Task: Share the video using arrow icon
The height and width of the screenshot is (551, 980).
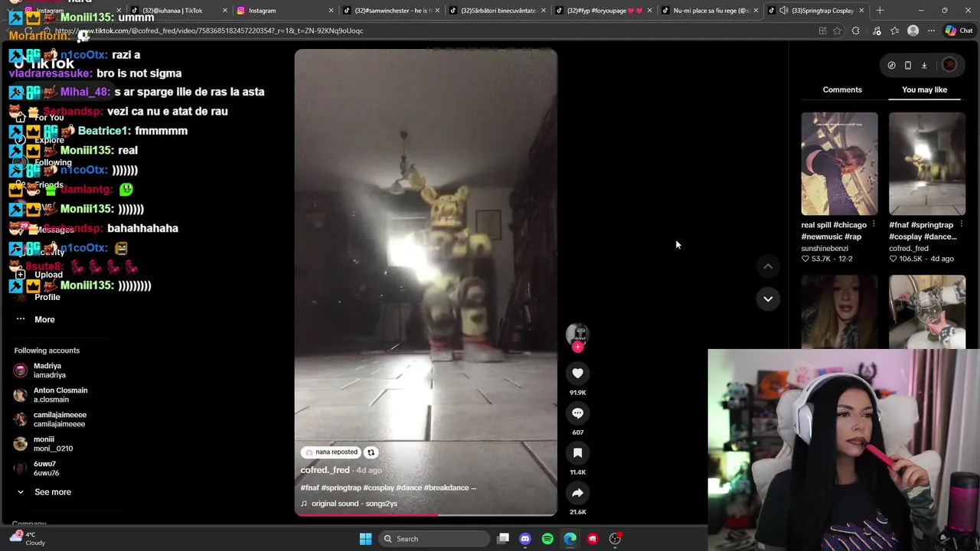Action: pyautogui.click(x=577, y=493)
